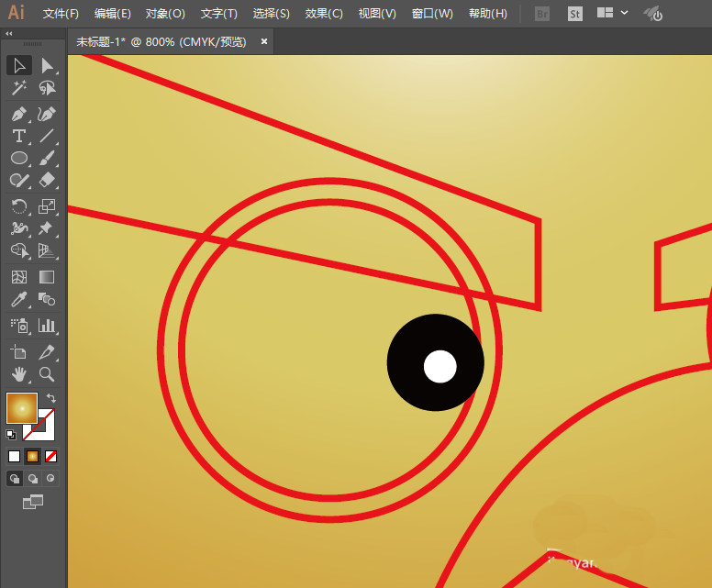712x588 pixels.
Task: Select the Eraser tool
Action: (x=47, y=181)
